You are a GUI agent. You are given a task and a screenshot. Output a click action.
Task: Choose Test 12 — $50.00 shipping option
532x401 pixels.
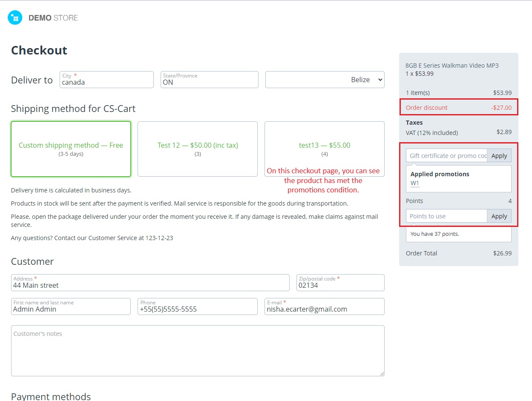pos(198,149)
